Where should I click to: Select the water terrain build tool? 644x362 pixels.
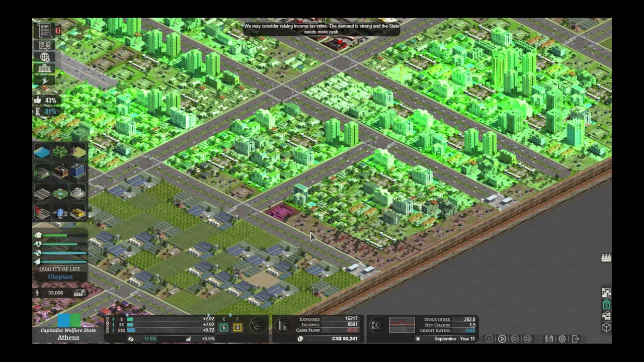pos(42,152)
